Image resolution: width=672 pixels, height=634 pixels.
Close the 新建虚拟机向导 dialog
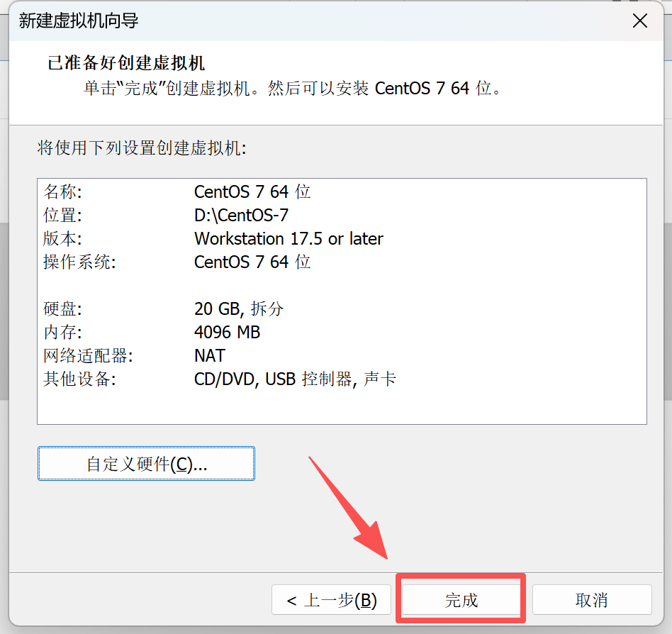(640, 21)
